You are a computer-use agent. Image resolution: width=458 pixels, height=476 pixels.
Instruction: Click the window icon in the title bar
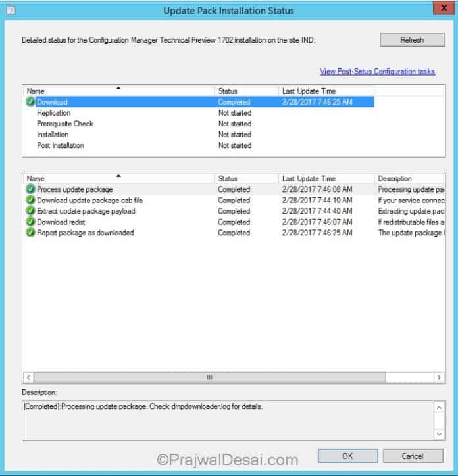tap(11, 11)
